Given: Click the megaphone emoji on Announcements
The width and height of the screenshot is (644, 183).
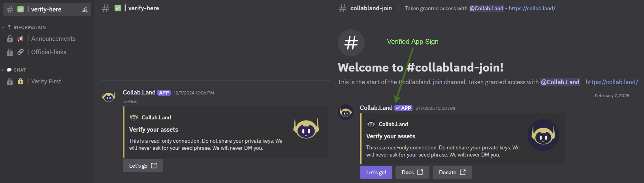Looking at the screenshot, I should click(21, 39).
